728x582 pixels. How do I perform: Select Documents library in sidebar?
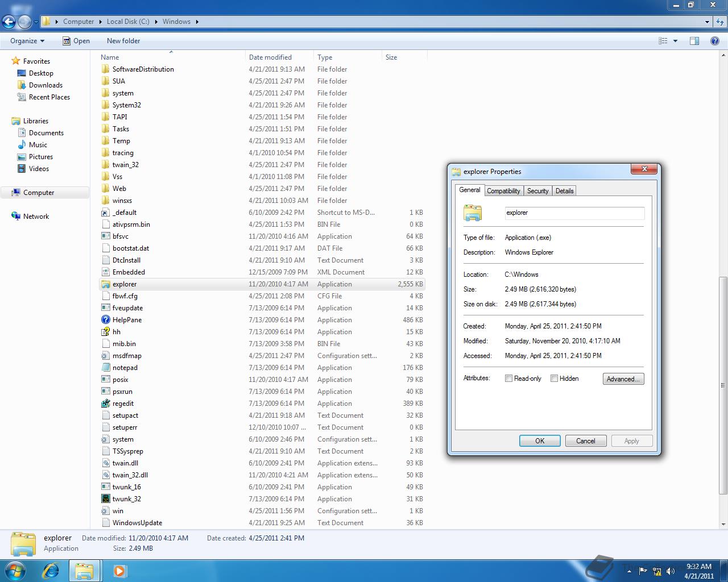point(46,133)
